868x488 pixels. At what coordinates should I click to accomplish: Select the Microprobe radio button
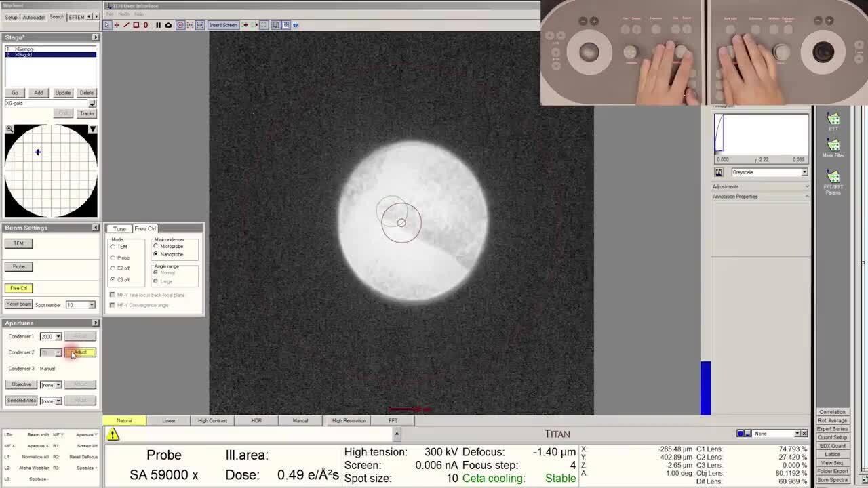pos(156,247)
